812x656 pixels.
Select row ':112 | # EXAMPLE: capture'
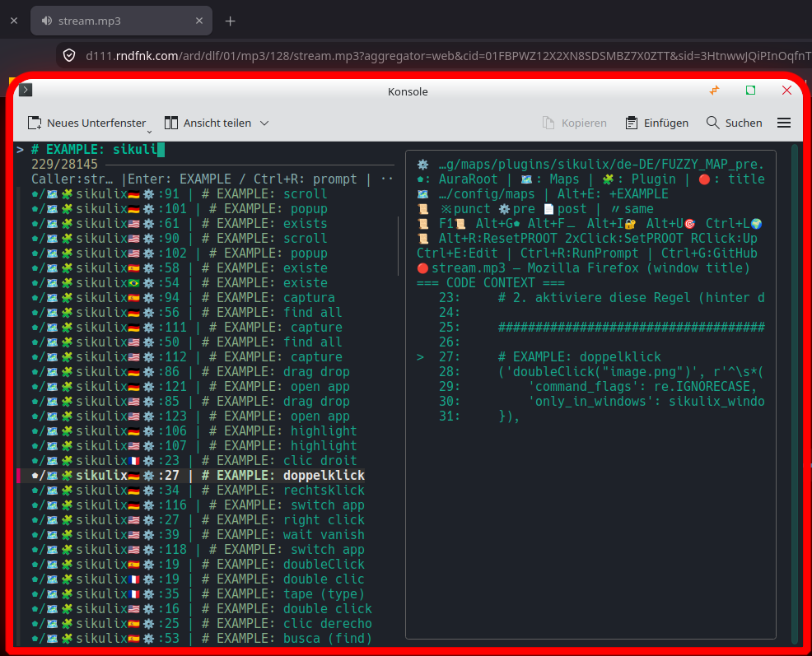tap(186, 357)
